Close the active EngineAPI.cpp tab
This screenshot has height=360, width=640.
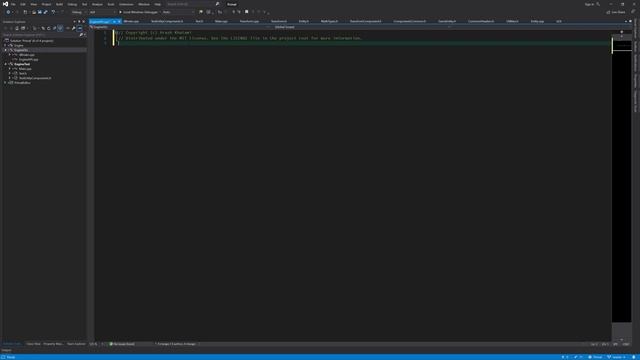click(x=119, y=21)
